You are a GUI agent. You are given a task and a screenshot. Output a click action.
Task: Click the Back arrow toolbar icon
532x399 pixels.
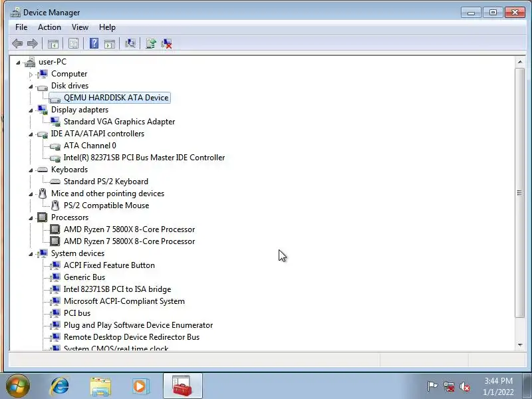coord(17,43)
